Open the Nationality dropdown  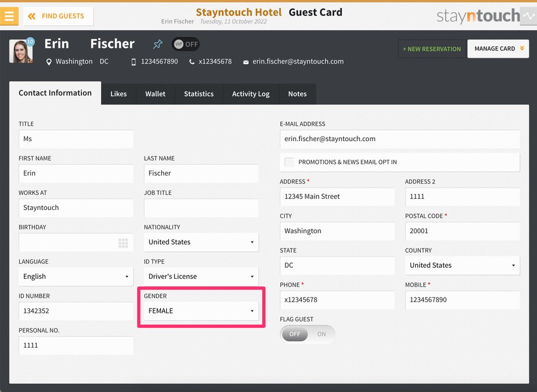[201, 242]
